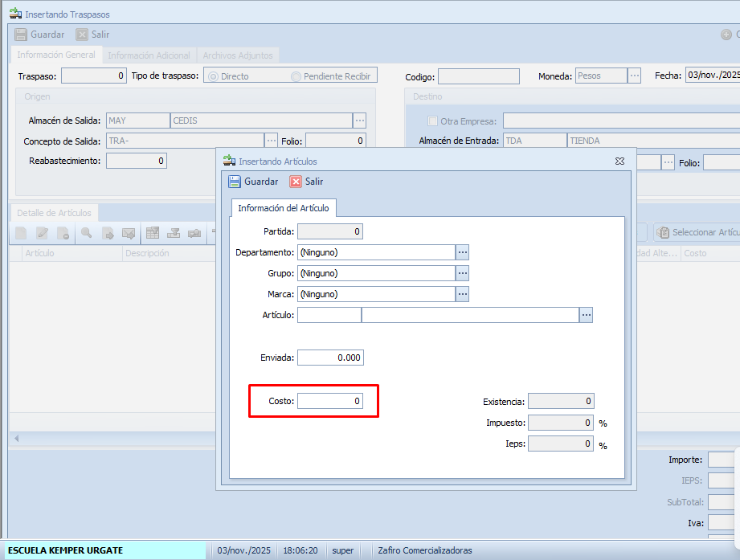Image resolution: width=740 pixels, height=560 pixels.
Task: Click the new-document icon in the Detalle de Artículos toolbar
Action: [21, 233]
